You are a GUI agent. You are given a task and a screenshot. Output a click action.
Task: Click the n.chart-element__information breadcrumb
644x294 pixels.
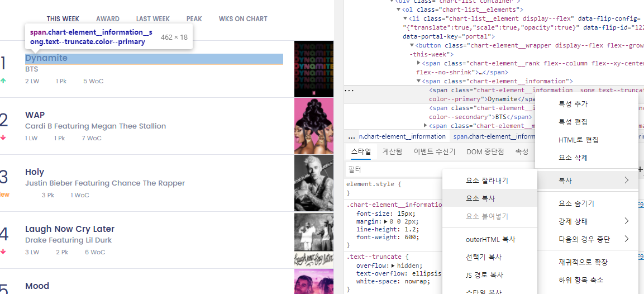point(403,136)
